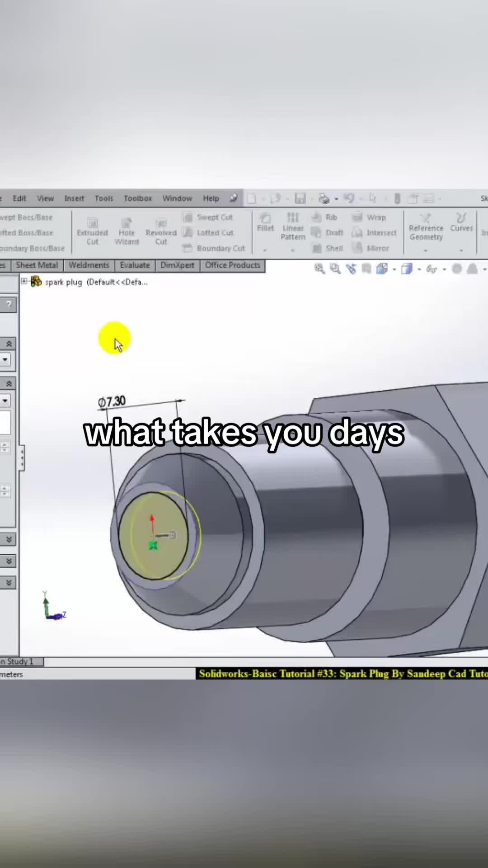Select the Intersect feature

click(374, 233)
